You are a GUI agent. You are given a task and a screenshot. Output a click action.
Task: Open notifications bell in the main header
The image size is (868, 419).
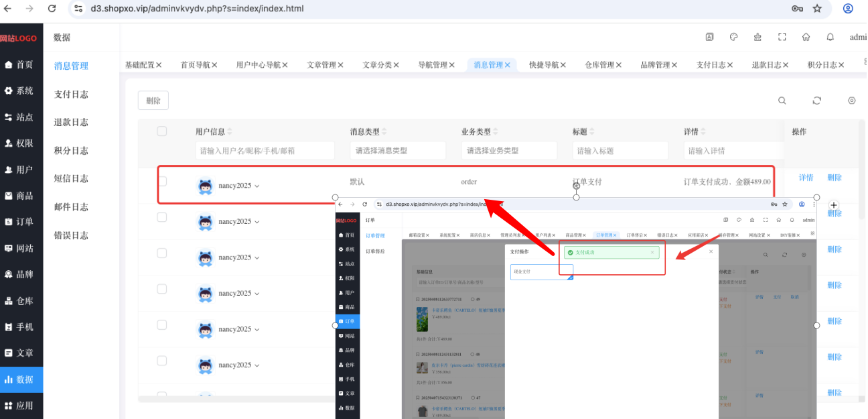[830, 38]
